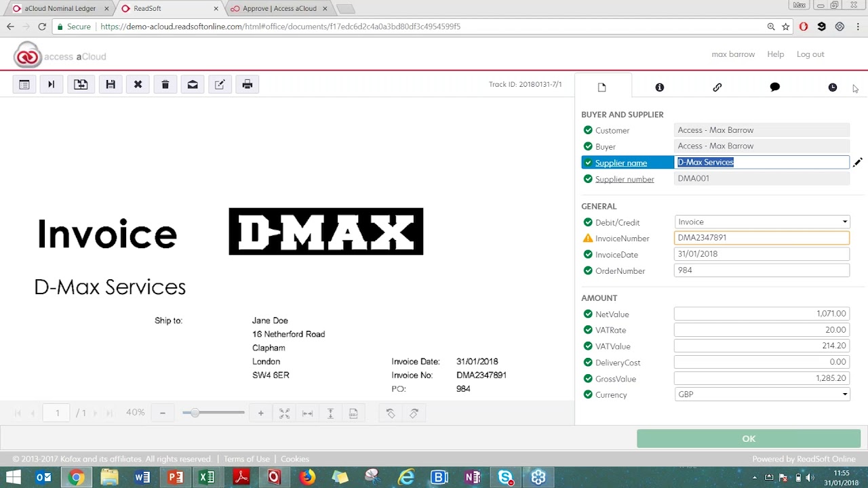Viewport: 868px width, 488px height.
Task: Adjust the zoom level slider
Action: (x=195, y=413)
